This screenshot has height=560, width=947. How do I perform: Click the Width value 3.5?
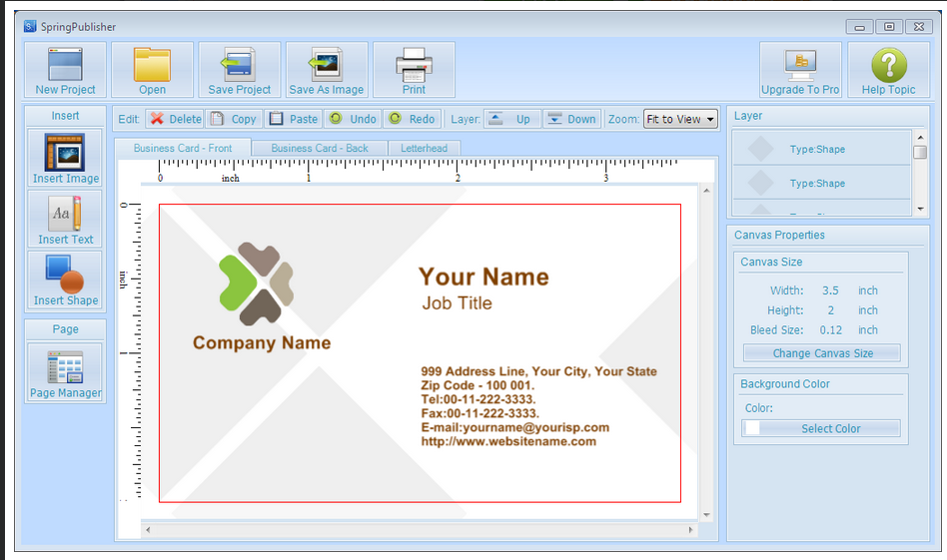pyautogui.click(x=830, y=290)
